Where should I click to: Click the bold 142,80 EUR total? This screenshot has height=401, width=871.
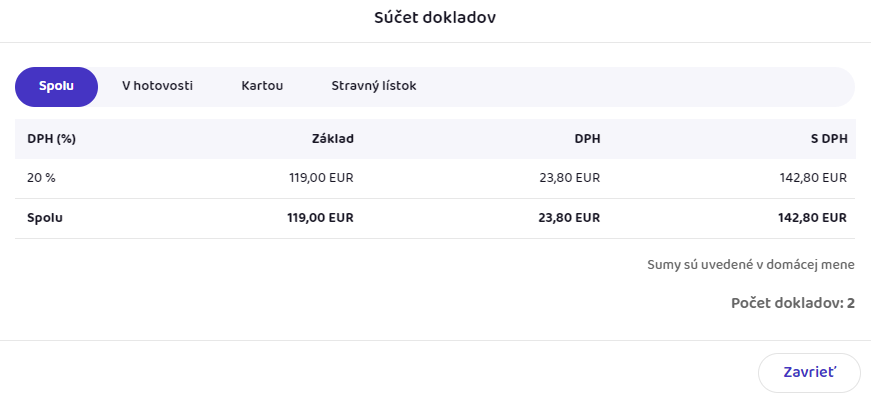[812, 218]
